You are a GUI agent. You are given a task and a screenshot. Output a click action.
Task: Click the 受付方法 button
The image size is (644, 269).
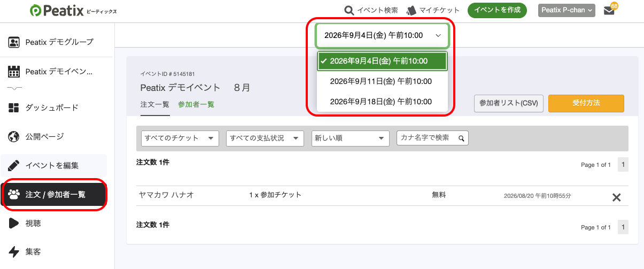pos(586,103)
